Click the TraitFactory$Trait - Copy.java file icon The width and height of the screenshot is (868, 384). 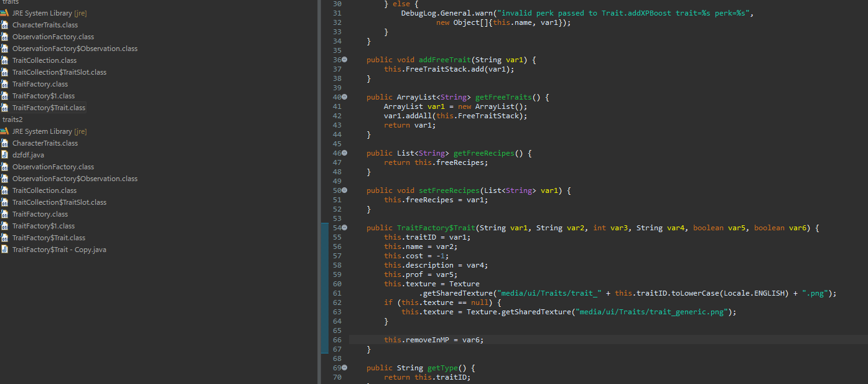click(5, 250)
